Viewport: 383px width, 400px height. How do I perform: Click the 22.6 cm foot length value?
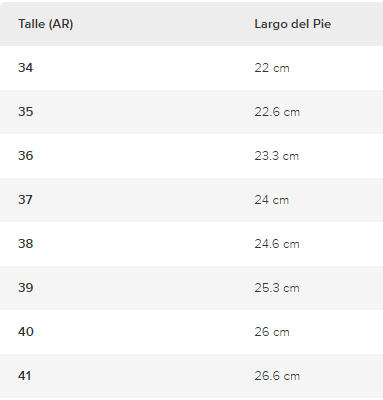click(x=277, y=112)
